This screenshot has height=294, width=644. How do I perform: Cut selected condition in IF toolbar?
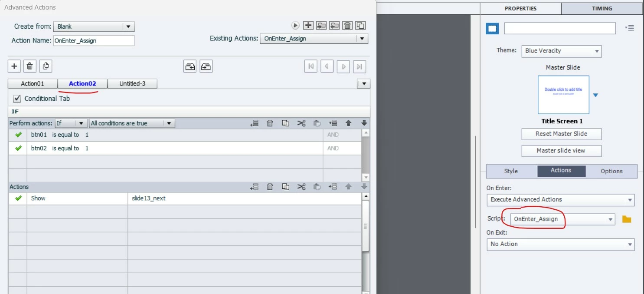(301, 123)
